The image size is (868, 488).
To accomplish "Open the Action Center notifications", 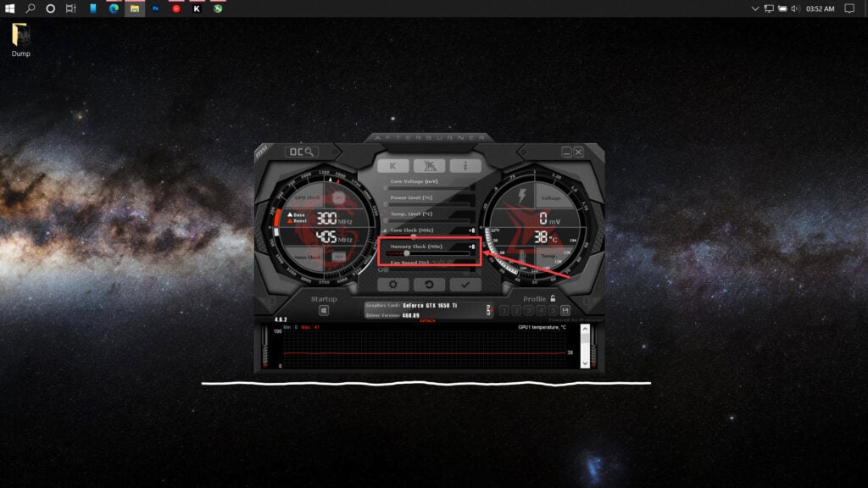I will point(849,8).
